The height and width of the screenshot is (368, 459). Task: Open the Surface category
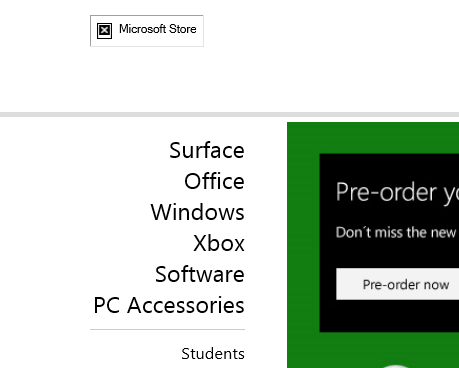(x=207, y=150)
